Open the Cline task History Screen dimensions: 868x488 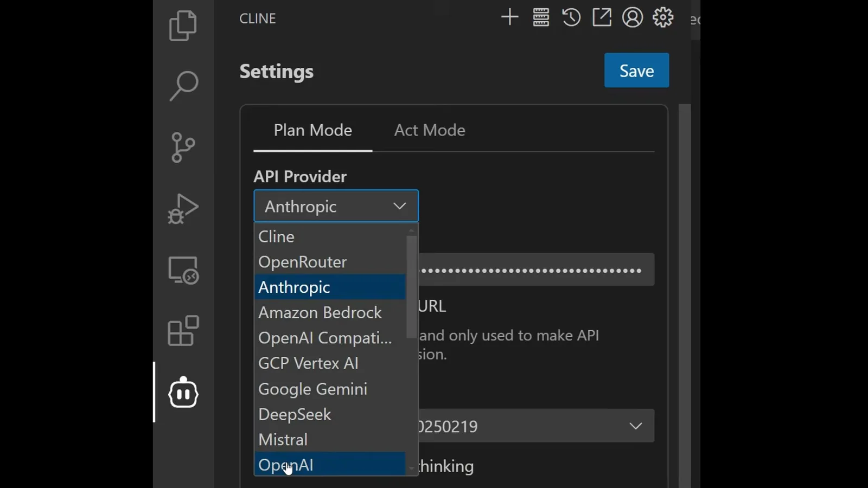tap(571, 17)
